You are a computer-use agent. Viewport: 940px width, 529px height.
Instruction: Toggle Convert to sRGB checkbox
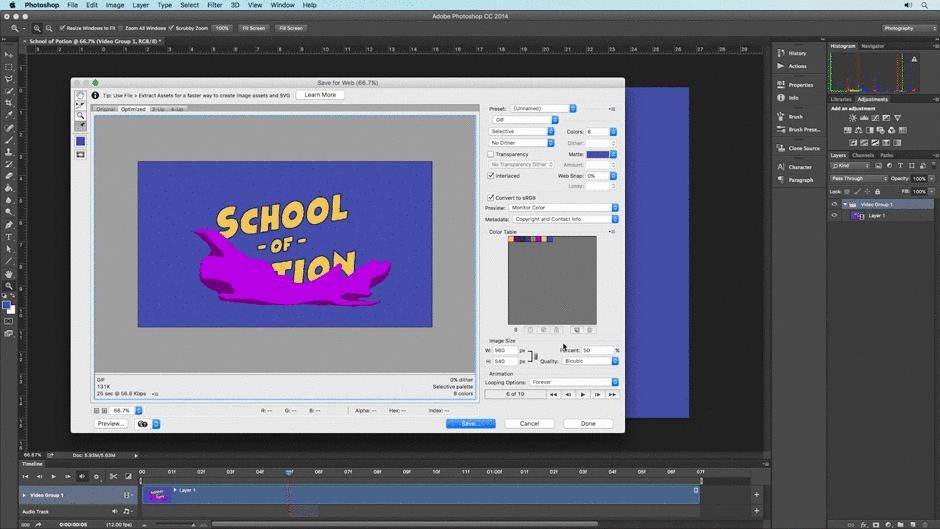(491, 198)
